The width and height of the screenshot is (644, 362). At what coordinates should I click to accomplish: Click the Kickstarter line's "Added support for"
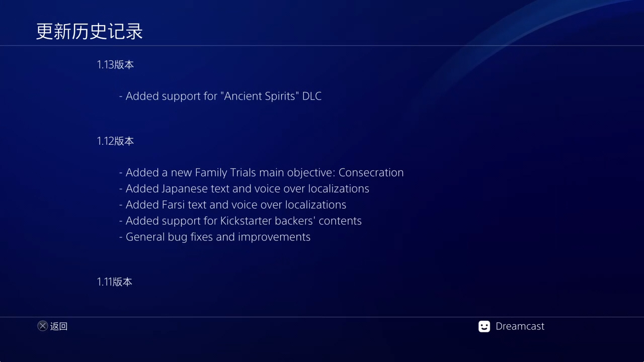coord(171,221)
